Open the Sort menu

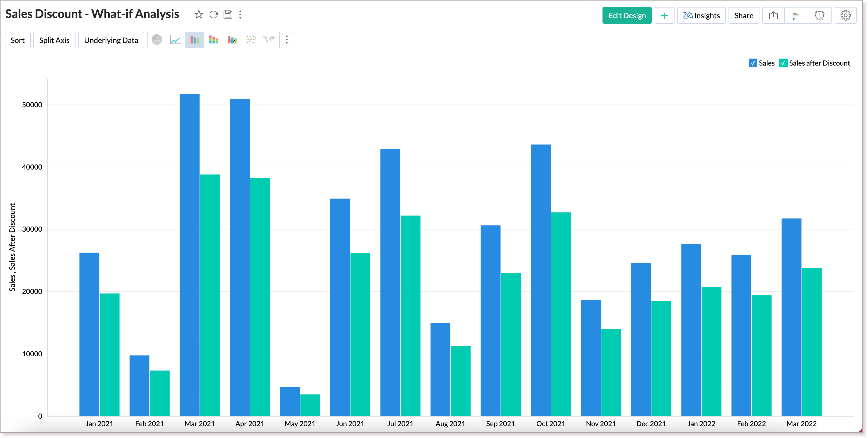click(x=17, y=40)
